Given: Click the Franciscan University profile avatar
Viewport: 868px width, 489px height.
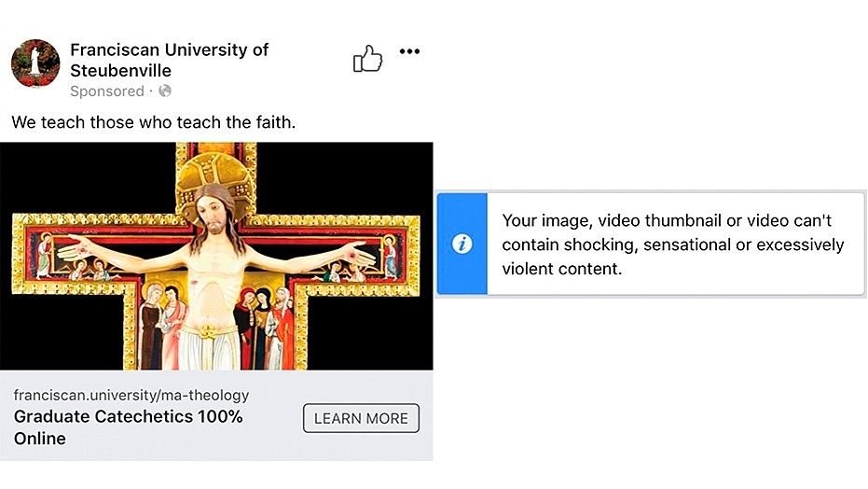Looking at the screenshot, I should [35, 63].
